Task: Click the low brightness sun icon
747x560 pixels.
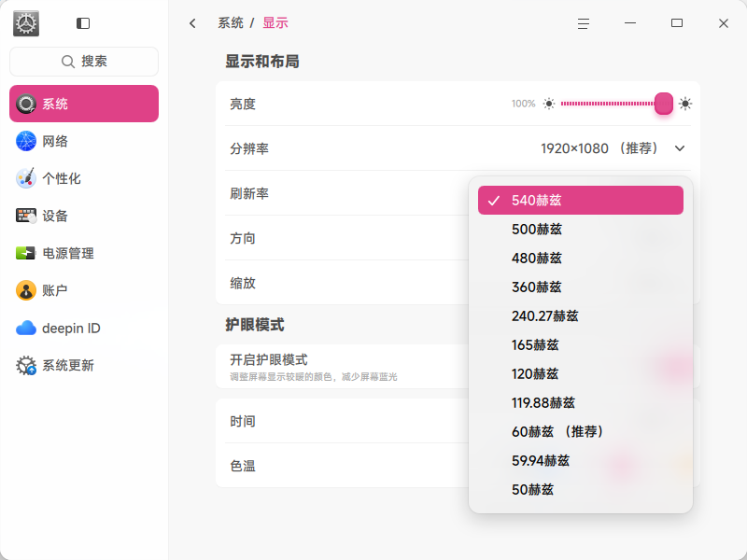Action: coord(549,104)
